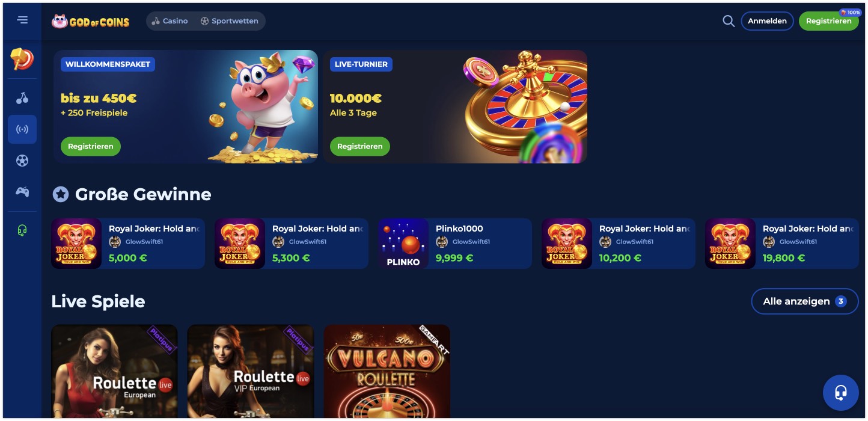Open the floating live chat headset button
Viewport: 868px width, 421px height.
[x=840, y=393]
